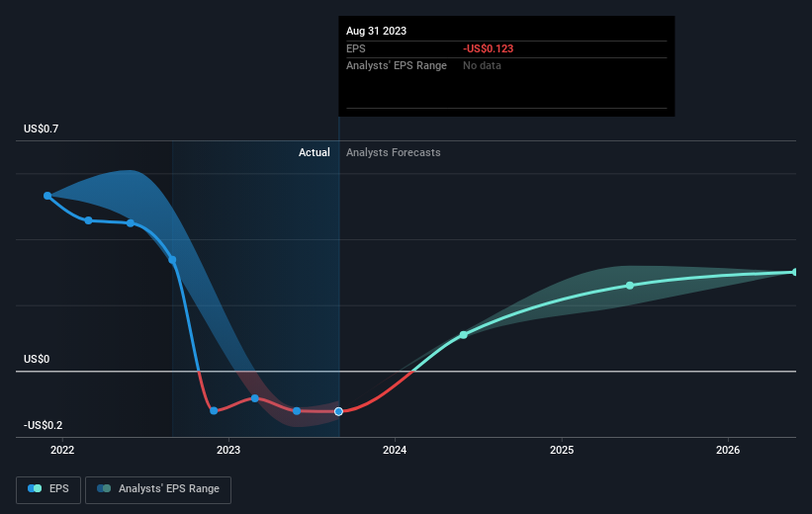Click the US$0.7 y-axis label
Viewport: 812px width, 514px height.
(41, 128)
